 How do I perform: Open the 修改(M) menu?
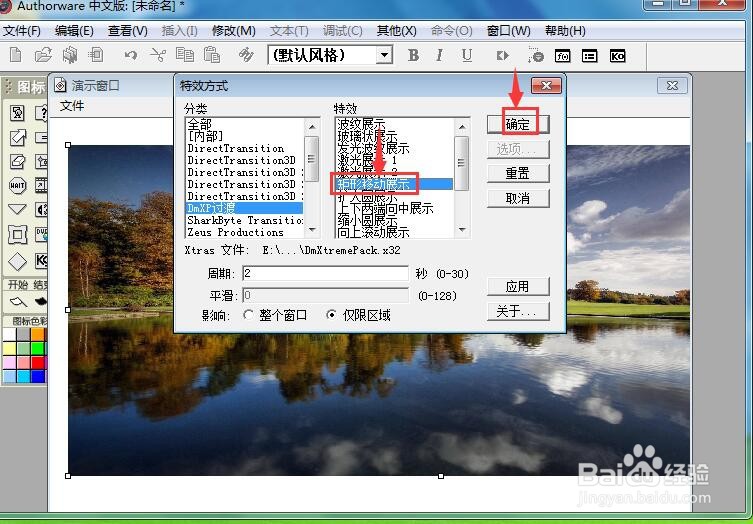pyautogui.click(x=234, y=31)
